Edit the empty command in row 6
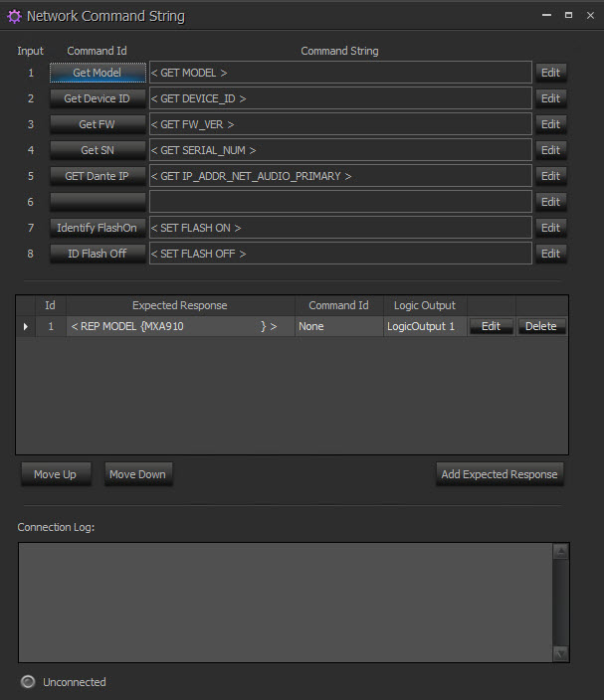Image resolution: width=604 pixels, height=700 pixels. pyautogui.click(x=550, y=202)
